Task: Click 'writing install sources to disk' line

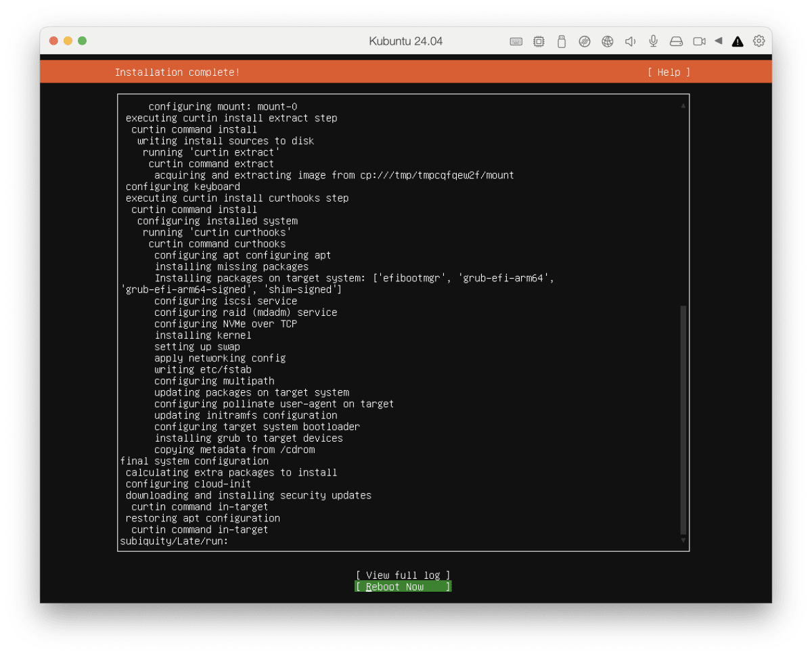Action: tap(225, 141)
